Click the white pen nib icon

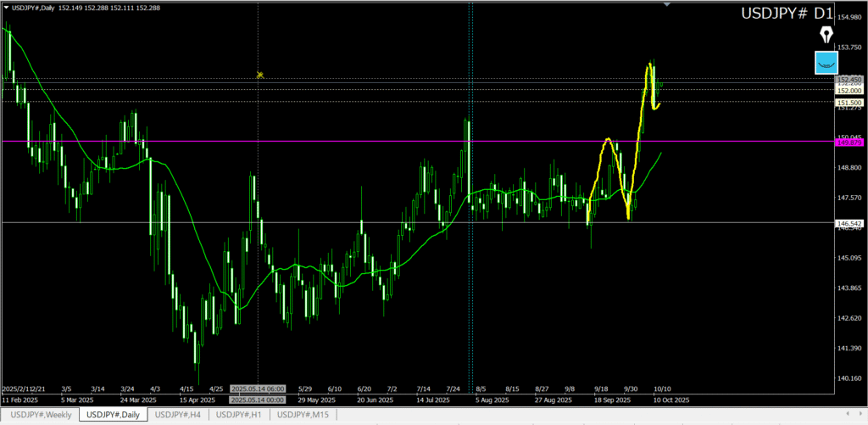pyautogui.click(x=826, y=35)
